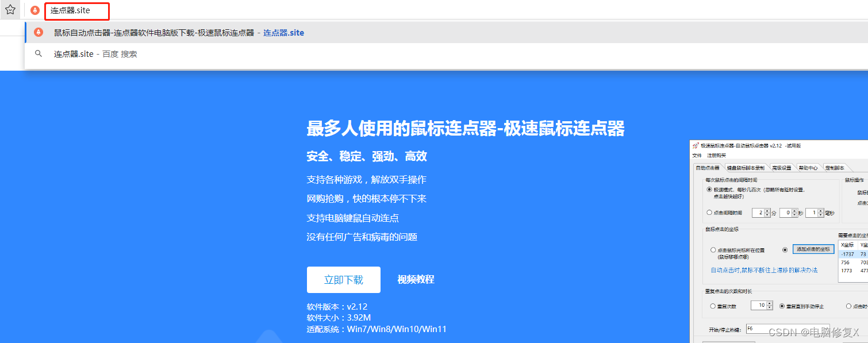Click the text 没有任何广告和病毒的问题
Screen dimensions: 868x343
click(362, 237)
